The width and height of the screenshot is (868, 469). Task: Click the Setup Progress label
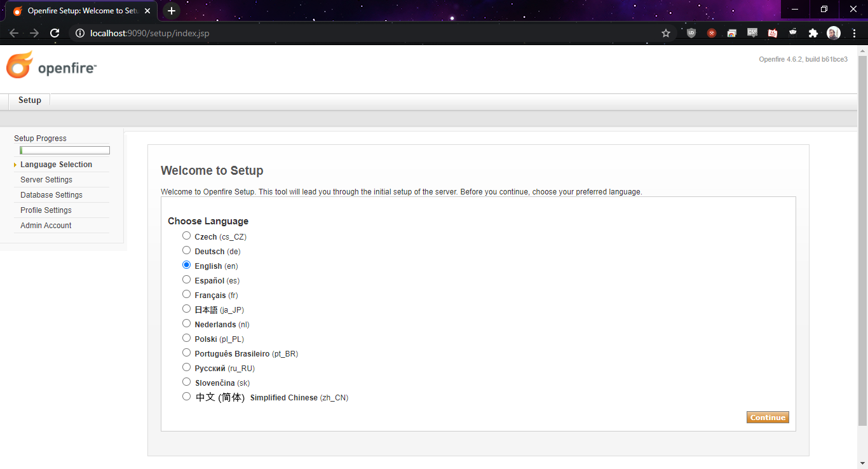pyautogui.click(x=40, y=139)
